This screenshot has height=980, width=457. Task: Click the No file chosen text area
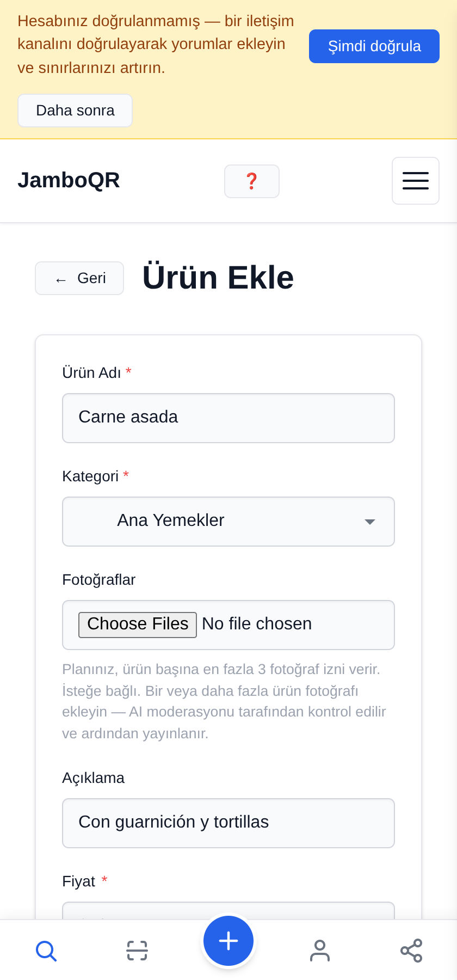click(257, 624)
